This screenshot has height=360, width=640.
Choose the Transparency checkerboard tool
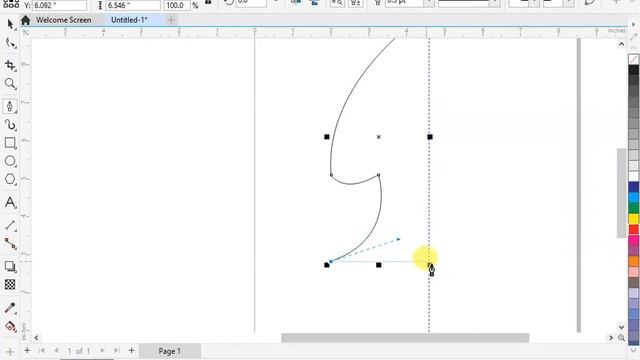10,284
